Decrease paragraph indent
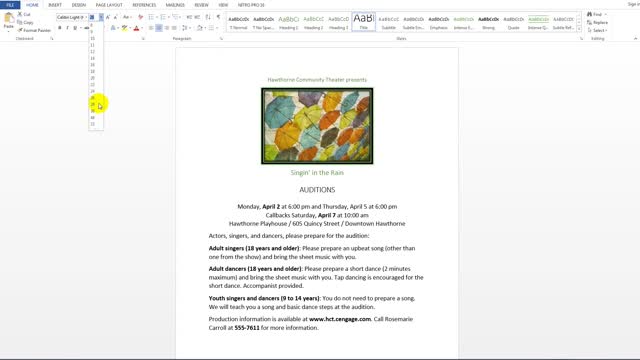Screen dimensions: 640x360 pyautogui.click(x=189, y=17)
